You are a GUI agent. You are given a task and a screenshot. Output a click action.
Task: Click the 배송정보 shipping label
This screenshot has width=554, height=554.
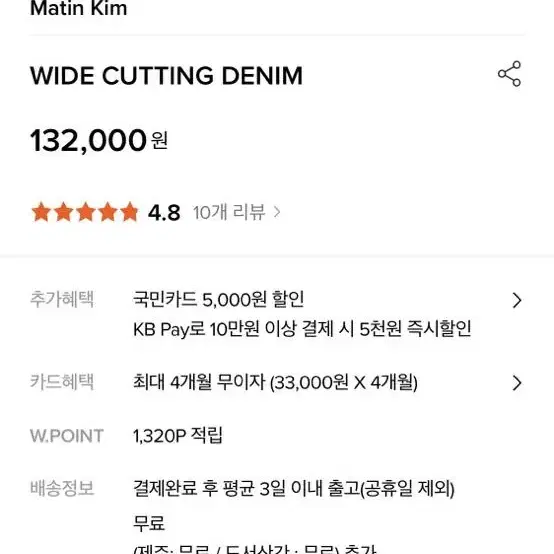pos(62,488)
